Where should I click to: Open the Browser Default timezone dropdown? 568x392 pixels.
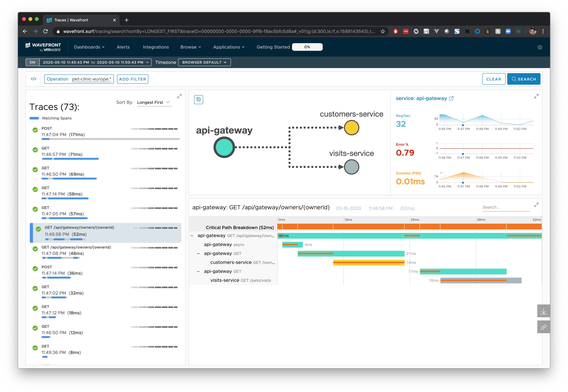click(x=204, y=62)
